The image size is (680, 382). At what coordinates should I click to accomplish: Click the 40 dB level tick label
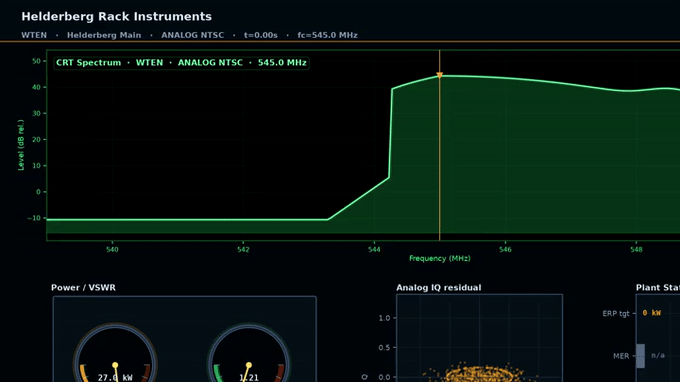(x=36, y=87)
